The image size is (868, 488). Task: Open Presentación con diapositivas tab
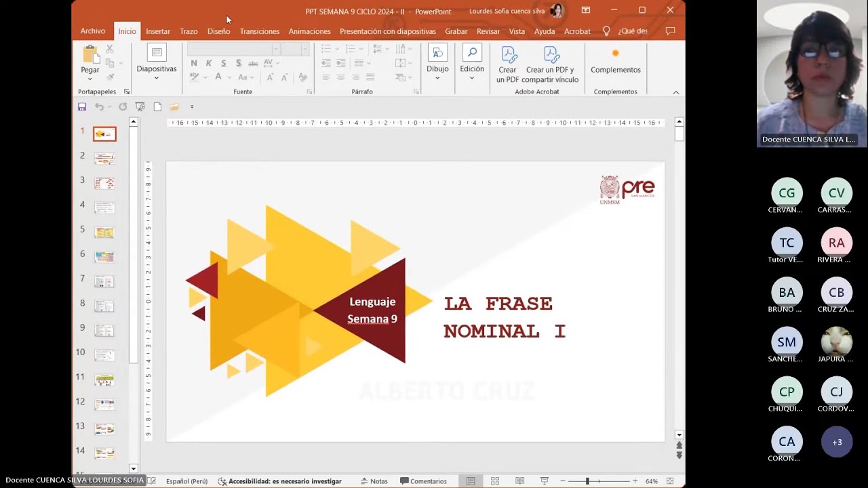388,31
